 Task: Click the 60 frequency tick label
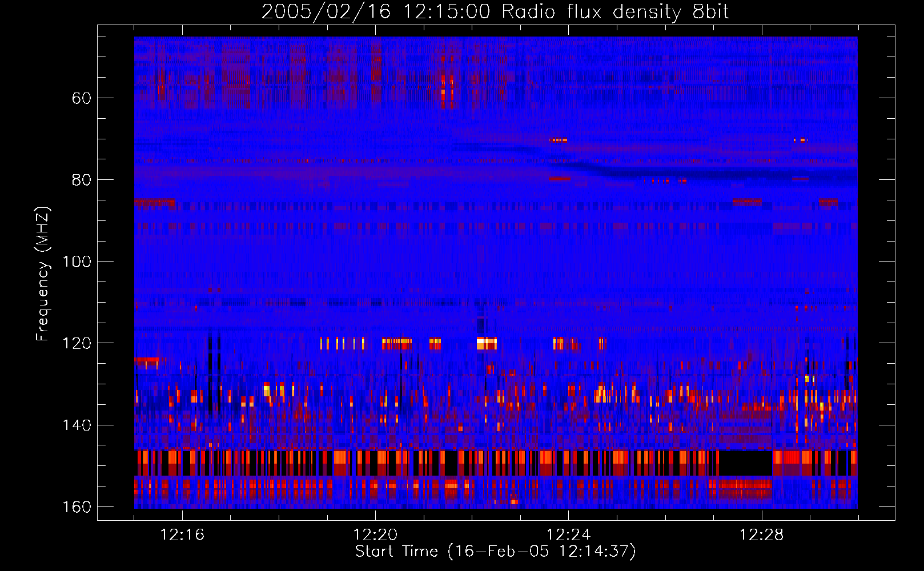tap(81, 98)
